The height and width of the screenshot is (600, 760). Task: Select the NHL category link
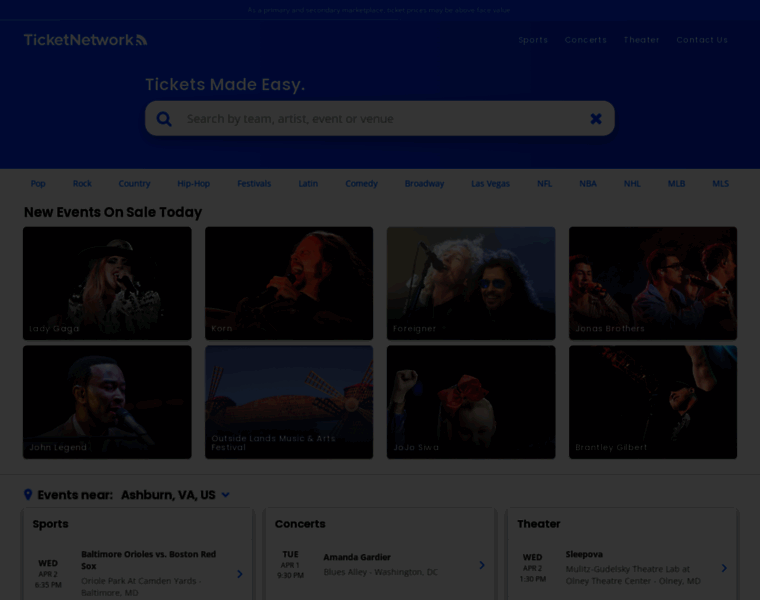(632, 184)
